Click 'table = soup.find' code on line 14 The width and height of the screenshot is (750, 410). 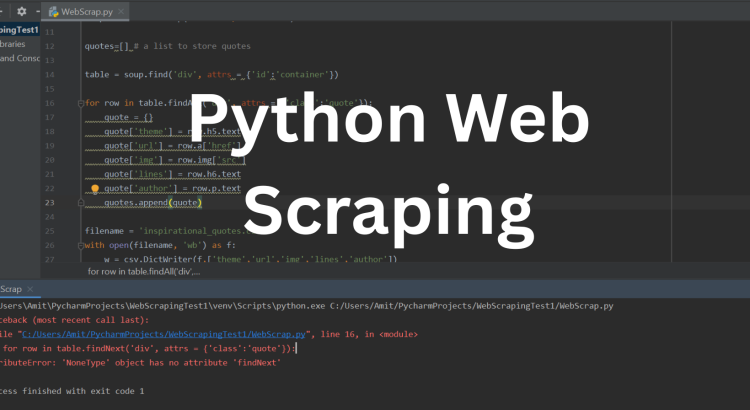pos(211,75)
